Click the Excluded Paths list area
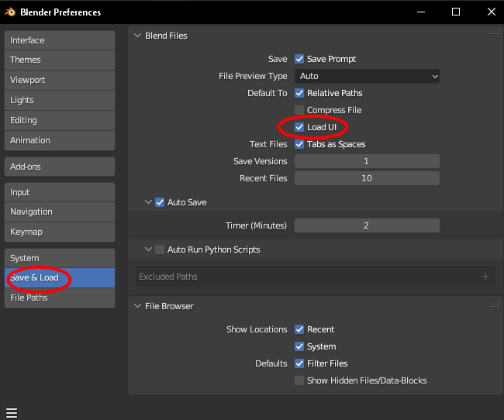504x420 pixels. [x=315, y=277]
